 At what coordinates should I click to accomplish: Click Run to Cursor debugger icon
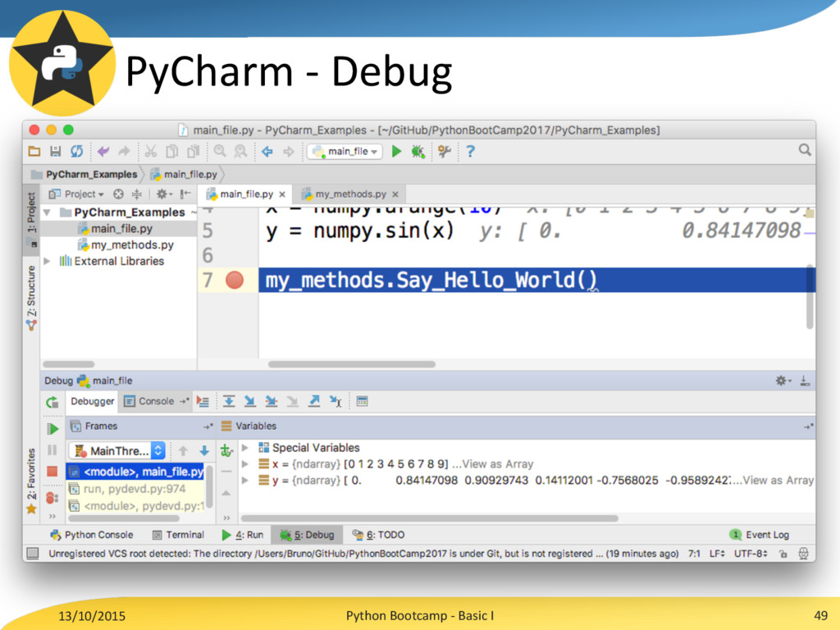tap(336, 401)
